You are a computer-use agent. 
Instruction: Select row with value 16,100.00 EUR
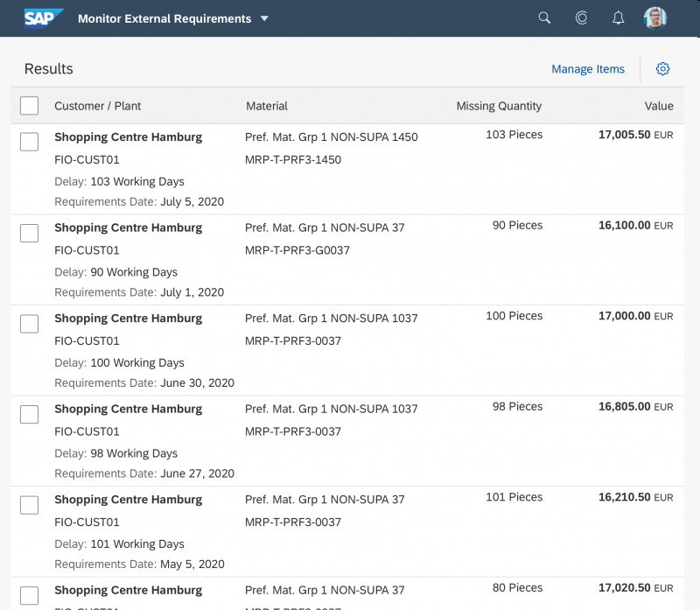pos(30,233)
